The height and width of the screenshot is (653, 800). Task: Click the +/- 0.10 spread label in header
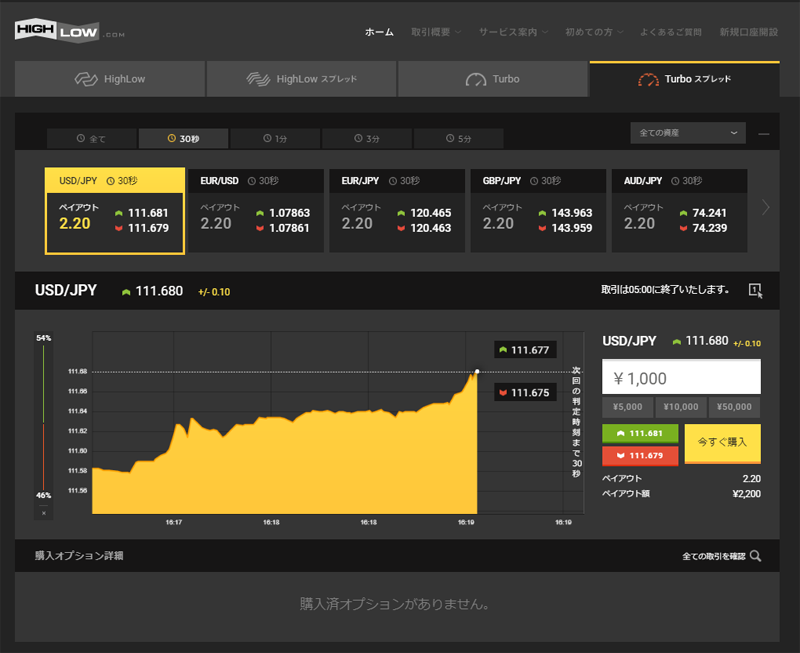(x=214, y=292)
